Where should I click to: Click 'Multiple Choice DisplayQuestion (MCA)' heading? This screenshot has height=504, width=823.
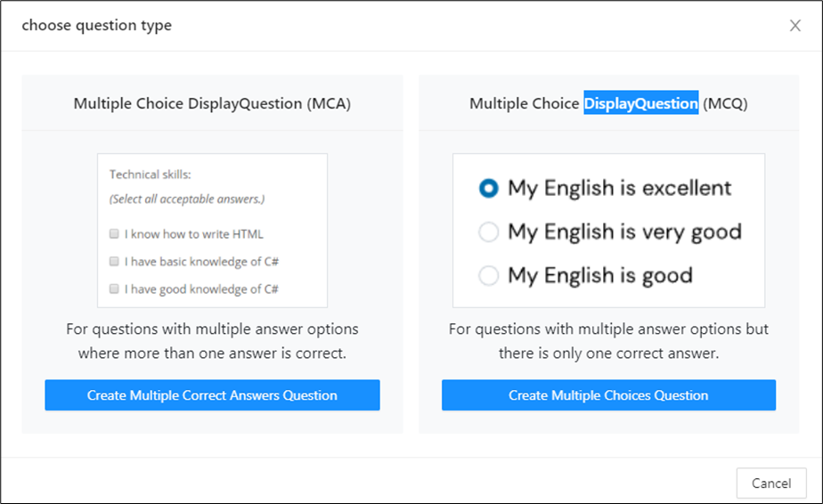coord(212,103)
